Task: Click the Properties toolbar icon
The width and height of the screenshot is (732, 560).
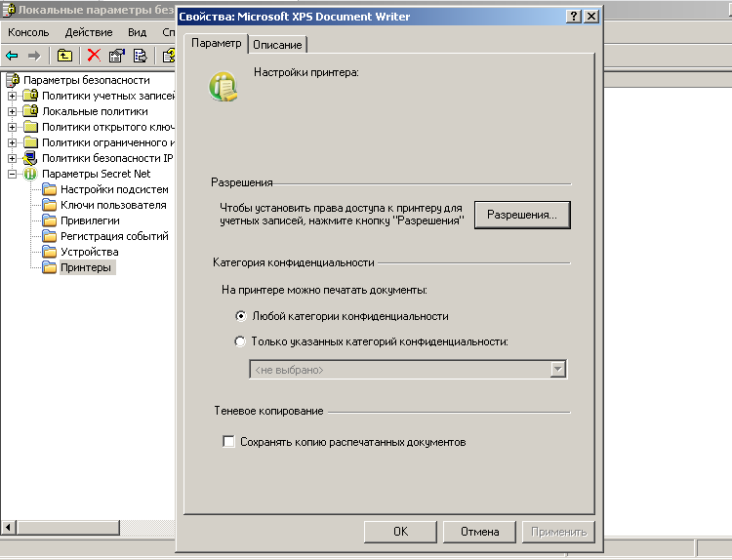Action: coord(117,56)
